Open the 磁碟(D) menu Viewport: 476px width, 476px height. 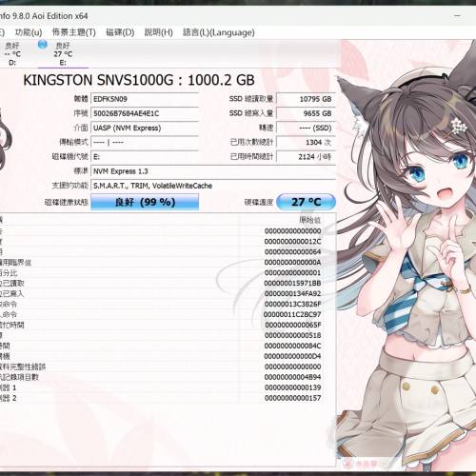120,32
